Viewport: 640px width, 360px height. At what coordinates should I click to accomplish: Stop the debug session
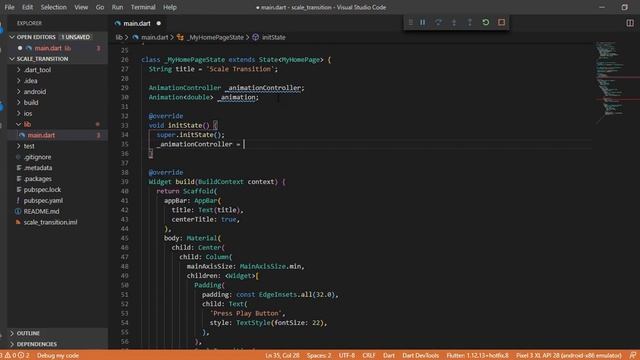click(502, 22)
